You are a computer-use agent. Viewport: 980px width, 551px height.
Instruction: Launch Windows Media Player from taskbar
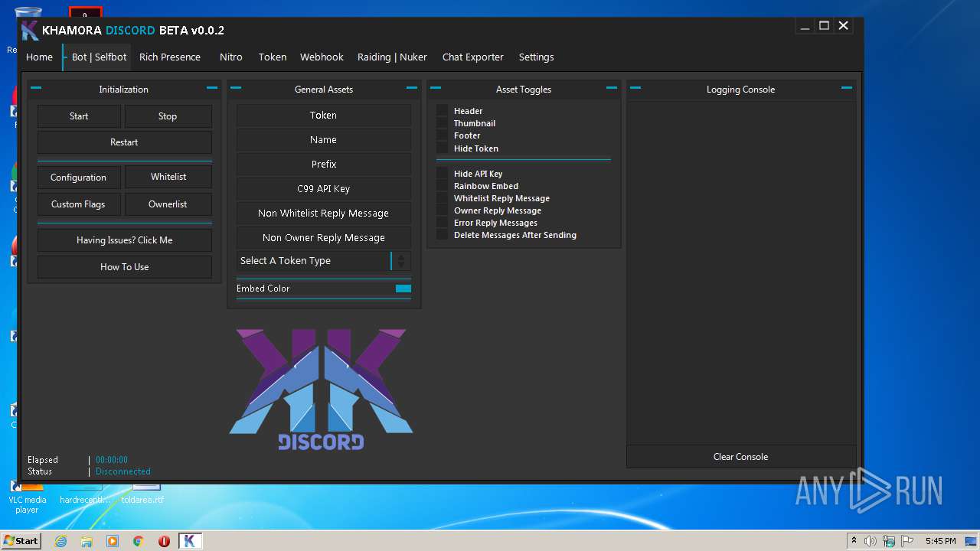pyautogui.click(x=113, y=541)
